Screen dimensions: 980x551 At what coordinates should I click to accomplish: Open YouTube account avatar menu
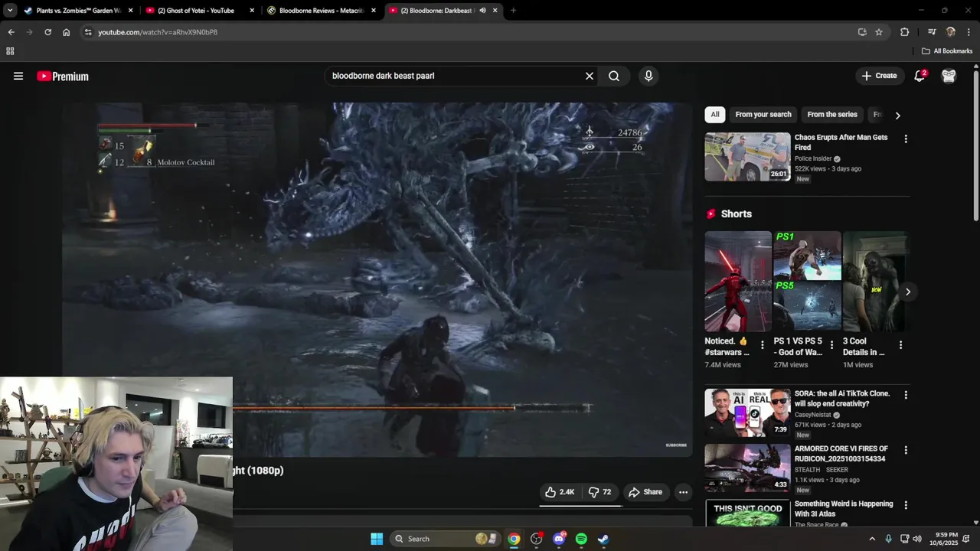point(949,76)
